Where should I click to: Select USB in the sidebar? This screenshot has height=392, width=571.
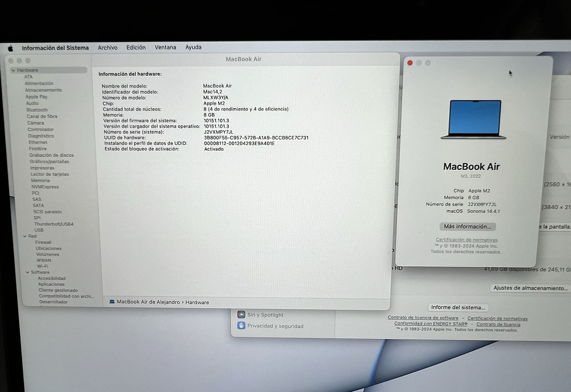(39, 230)
